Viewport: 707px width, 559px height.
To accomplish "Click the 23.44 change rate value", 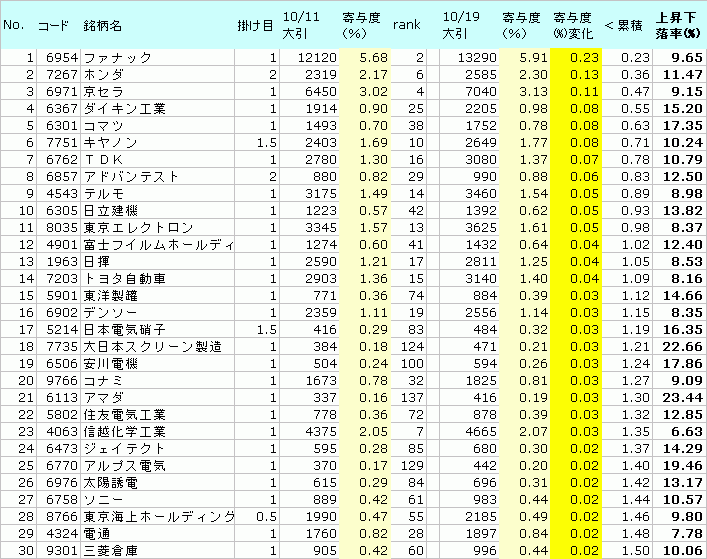I will click(683, 398).
